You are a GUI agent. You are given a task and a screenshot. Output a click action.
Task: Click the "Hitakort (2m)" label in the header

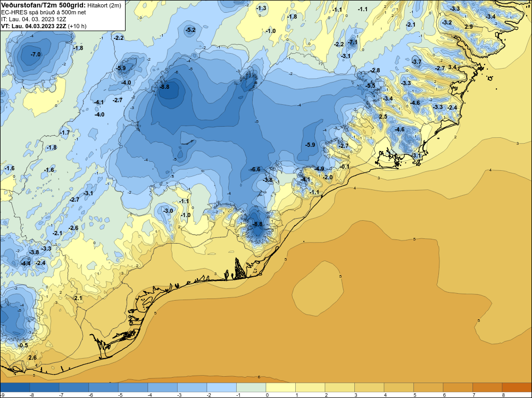[104, 5]
